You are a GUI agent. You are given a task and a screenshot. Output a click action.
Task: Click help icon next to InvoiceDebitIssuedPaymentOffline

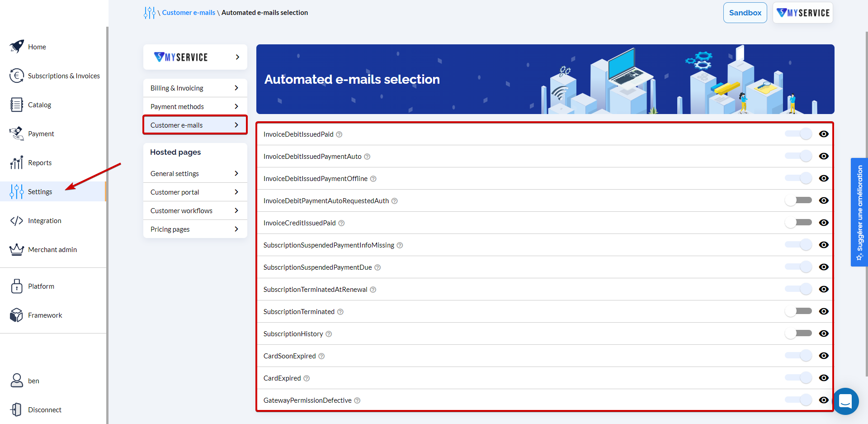(x=373, y=179)
